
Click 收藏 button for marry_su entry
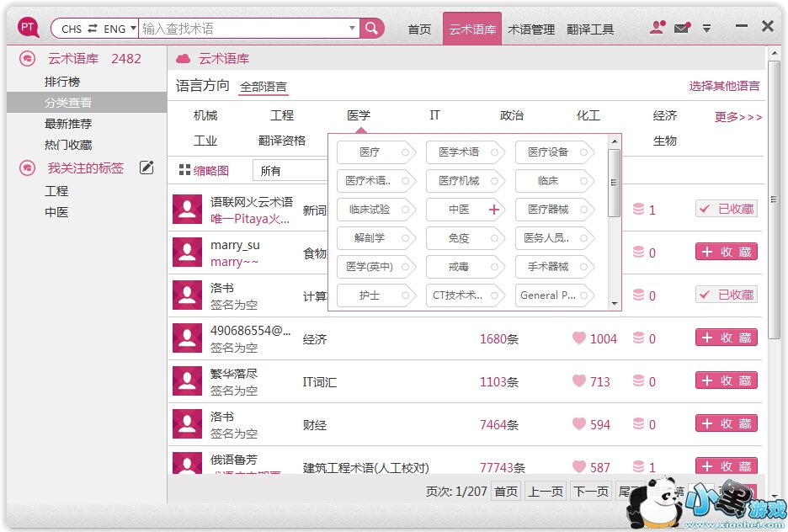[x=726, y=252]
